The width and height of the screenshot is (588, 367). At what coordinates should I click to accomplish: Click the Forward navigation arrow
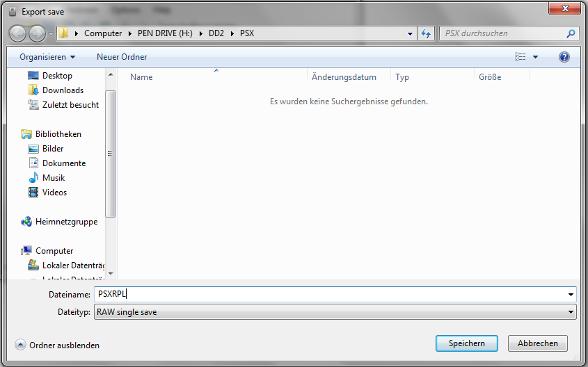point(37,33)
